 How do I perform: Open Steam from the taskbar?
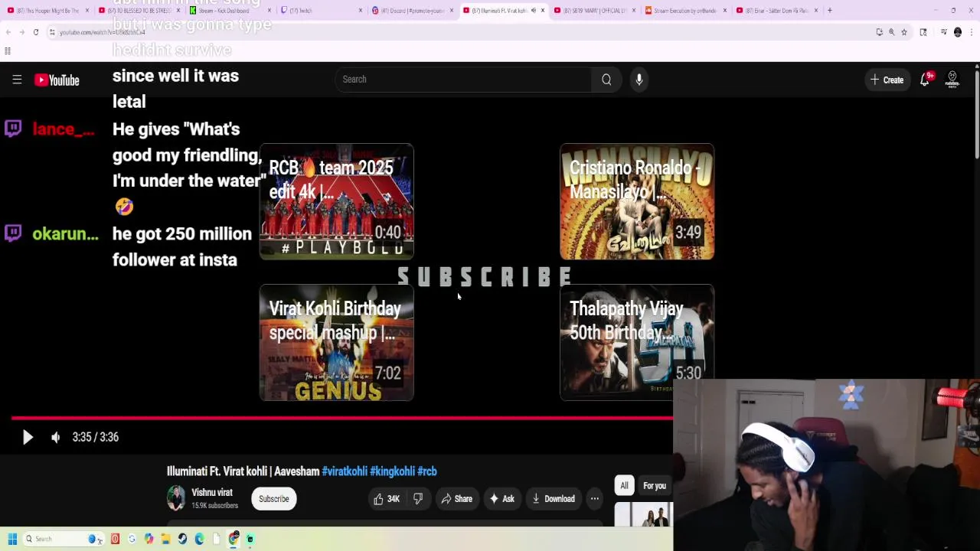point(182,539)
